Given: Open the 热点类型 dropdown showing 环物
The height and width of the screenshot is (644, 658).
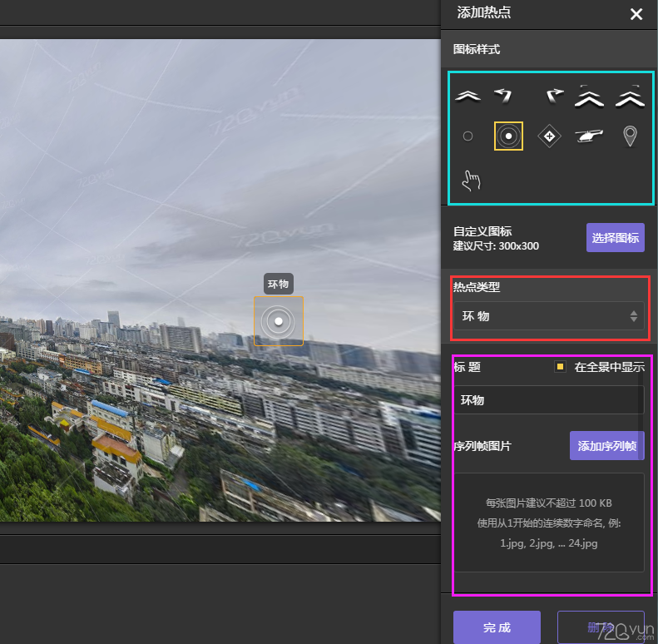Looking at the screenshot, I should pyautogui.click(x=549, y=316).
